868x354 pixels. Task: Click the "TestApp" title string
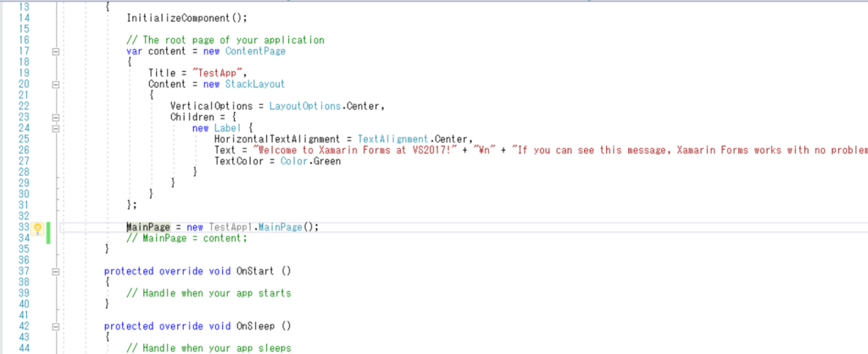(x=218, y=73)
